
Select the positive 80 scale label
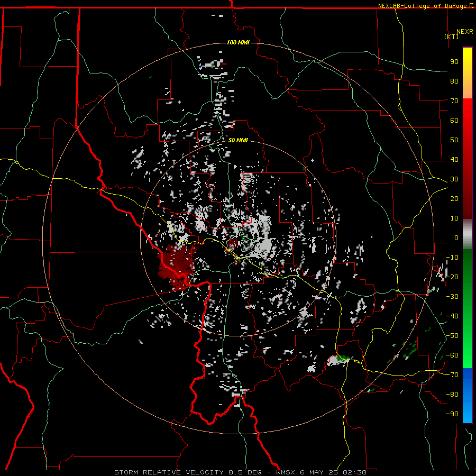pos(454,81)
